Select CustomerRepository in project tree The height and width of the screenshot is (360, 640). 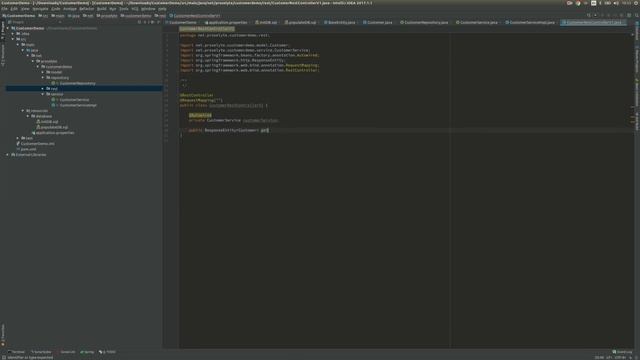click(77, 83)
